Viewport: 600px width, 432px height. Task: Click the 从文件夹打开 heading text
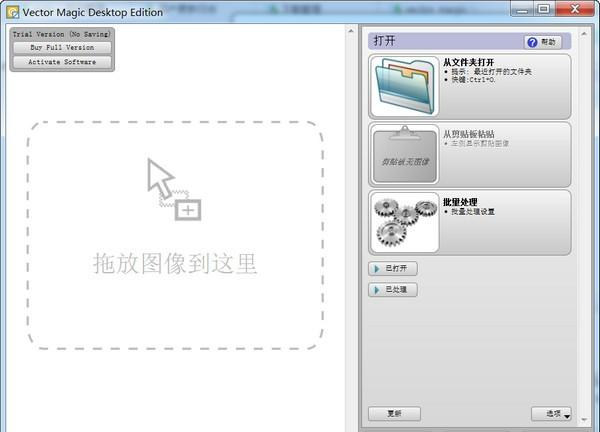468,62
